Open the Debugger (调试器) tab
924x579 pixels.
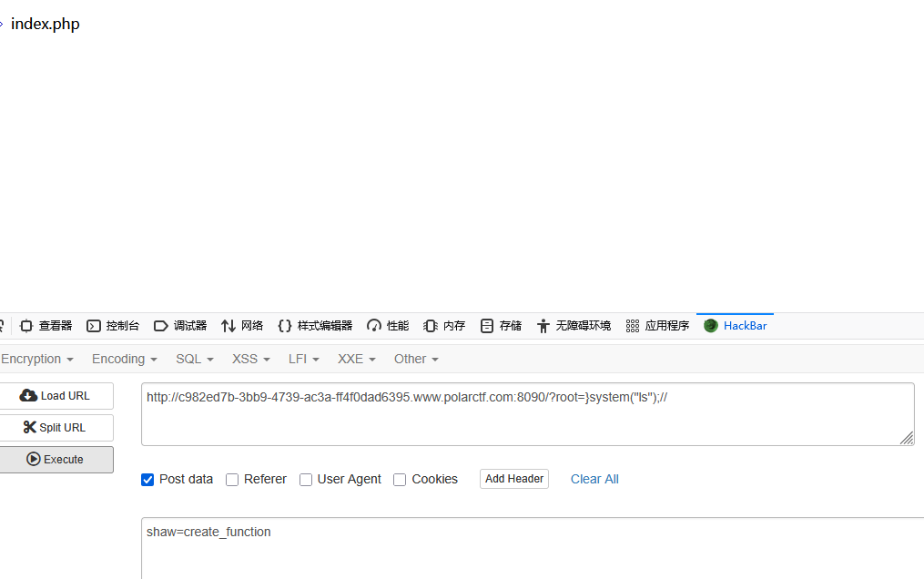(x=180, y=326)
